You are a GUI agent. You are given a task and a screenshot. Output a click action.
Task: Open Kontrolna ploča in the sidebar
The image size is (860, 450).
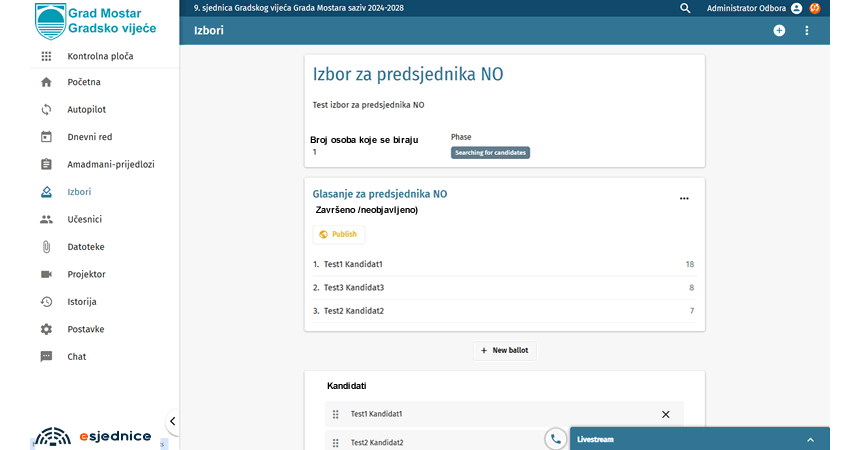coord(99,57)
